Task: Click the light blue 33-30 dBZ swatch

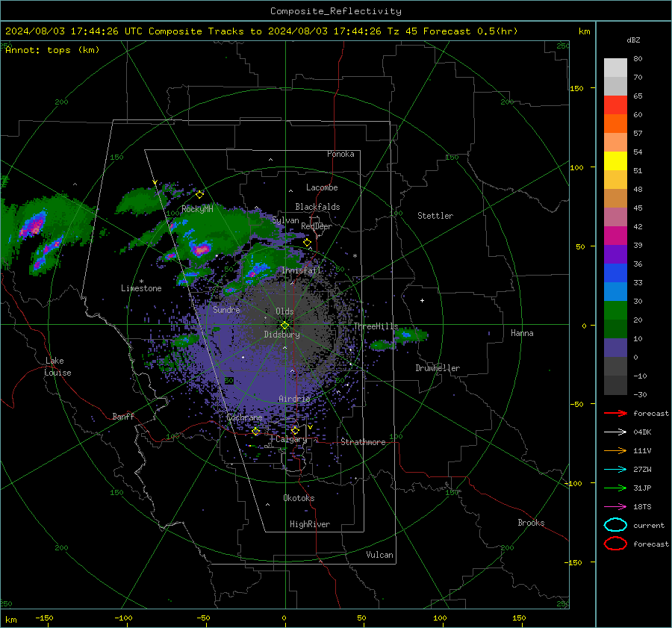Action: coord(615,292)
